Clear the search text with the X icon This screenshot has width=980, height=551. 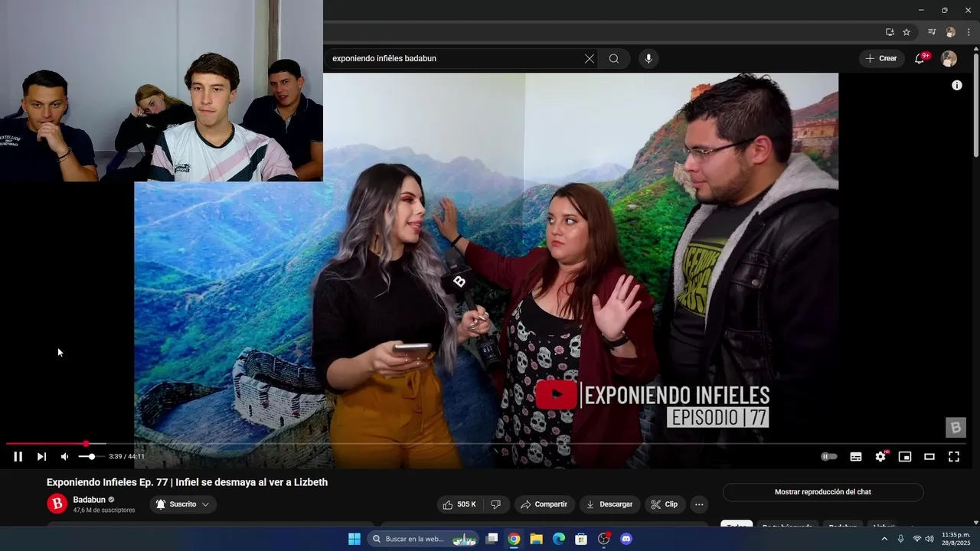click(590, 59)
